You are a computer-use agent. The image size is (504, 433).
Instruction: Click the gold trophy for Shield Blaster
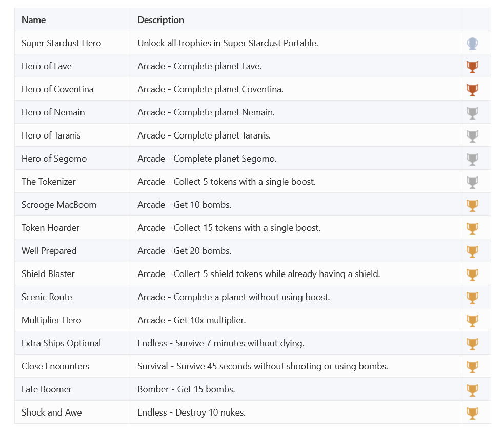472,274
